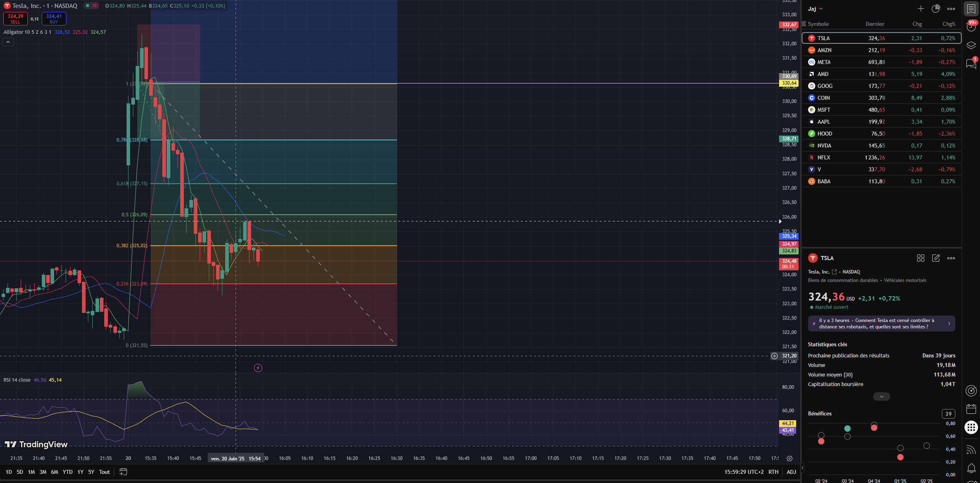Image resolution: width=980 pixels, height=483 pixels.
Task: Select the 1M time range
Action: (31, 472)
